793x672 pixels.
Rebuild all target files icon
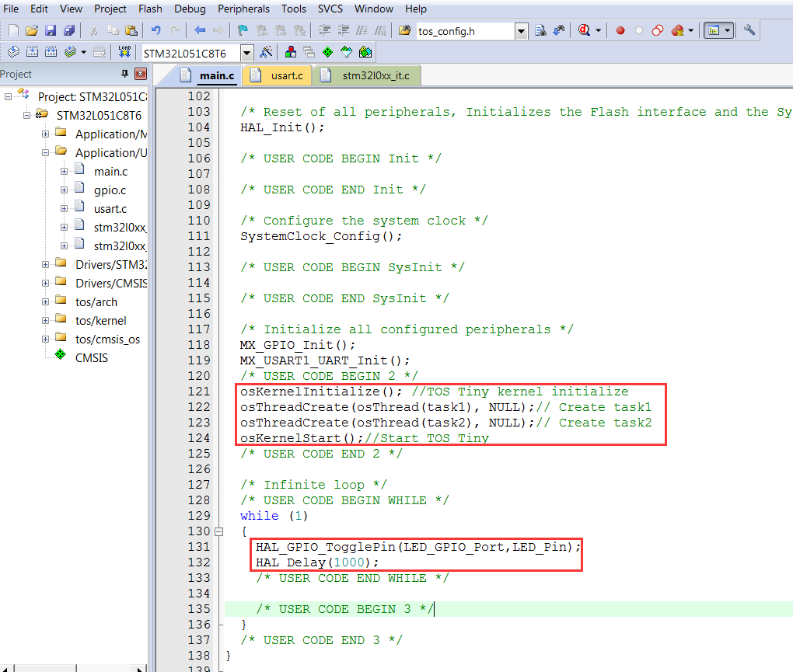[51, 51]
